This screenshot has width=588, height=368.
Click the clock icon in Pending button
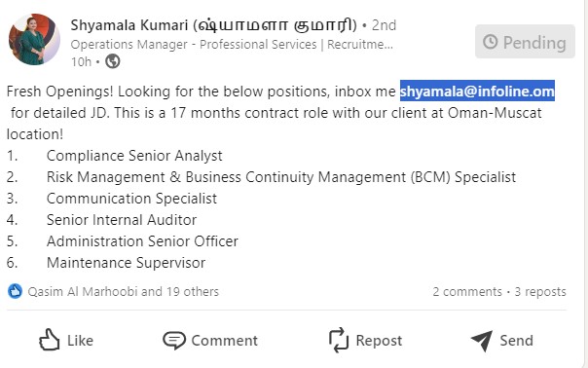point(490,42)
